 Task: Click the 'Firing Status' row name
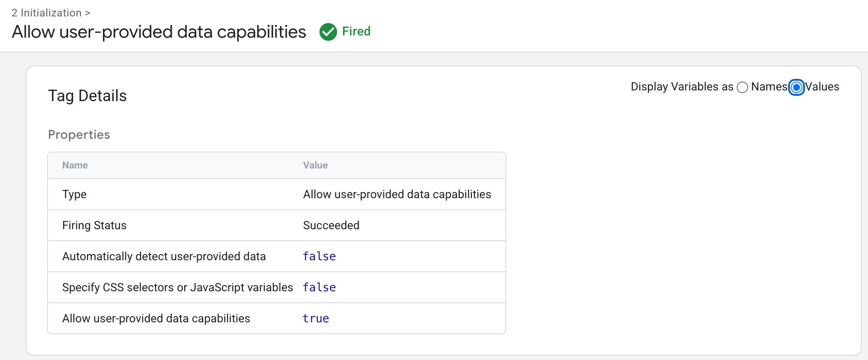click(x=95, y=226)
